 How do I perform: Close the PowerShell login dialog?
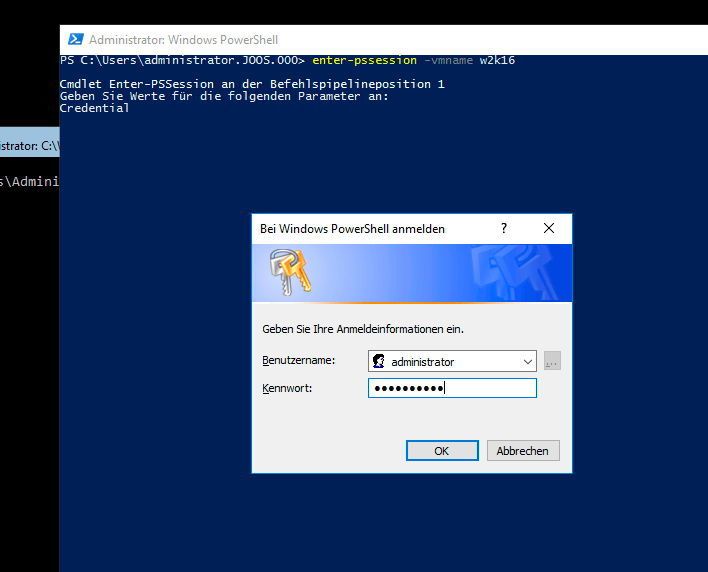click(x=549, y=228)
